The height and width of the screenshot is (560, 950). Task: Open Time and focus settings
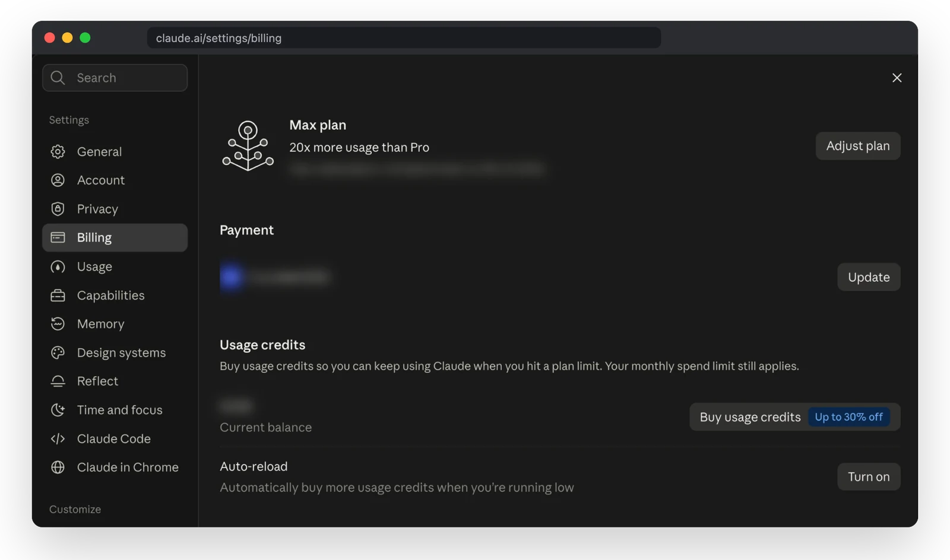point(115,410)
